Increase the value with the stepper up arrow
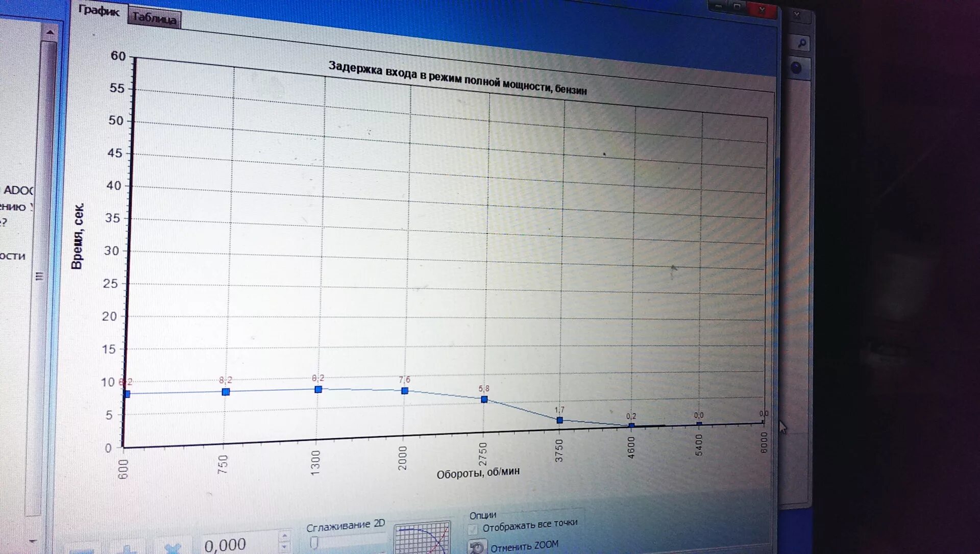The height and width of the screenshot is (554, 980). (x=285, y=536)
